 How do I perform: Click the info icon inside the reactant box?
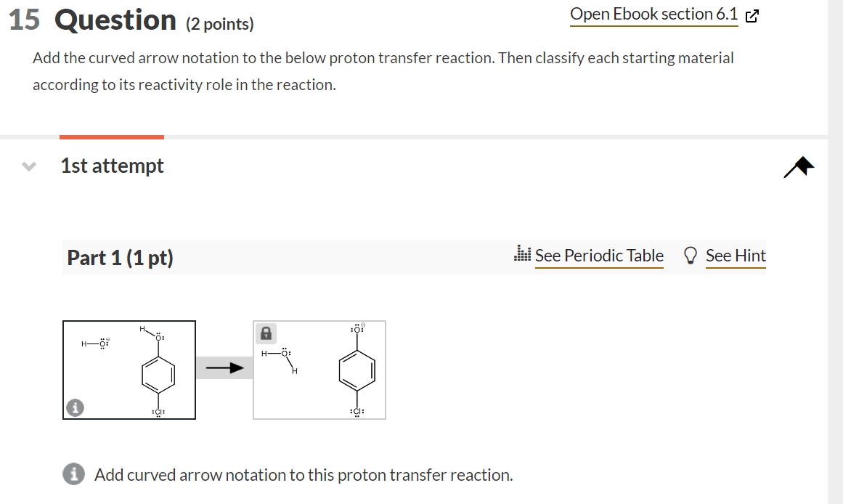[75, 408]
